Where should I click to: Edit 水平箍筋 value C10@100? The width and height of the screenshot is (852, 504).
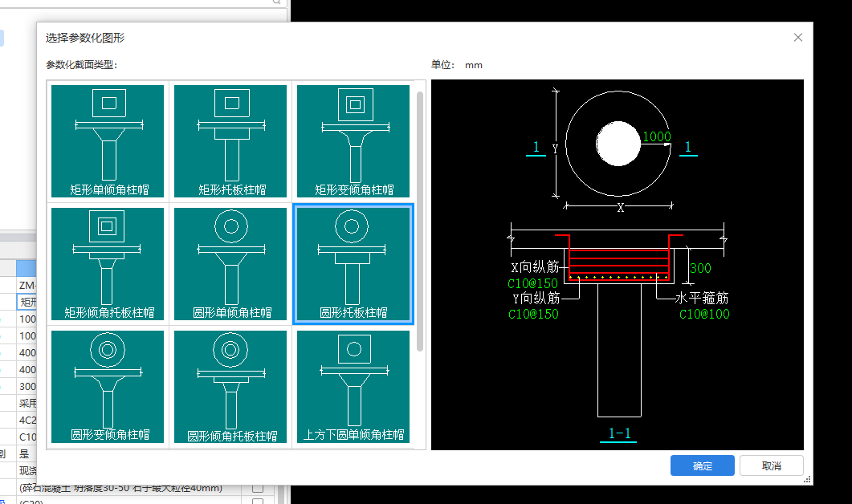[704, 314]
